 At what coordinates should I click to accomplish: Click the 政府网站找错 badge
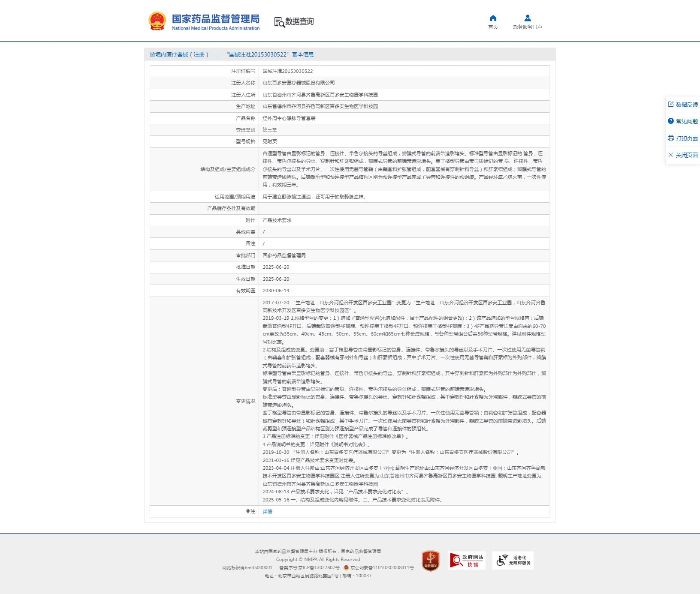(467, 560)
